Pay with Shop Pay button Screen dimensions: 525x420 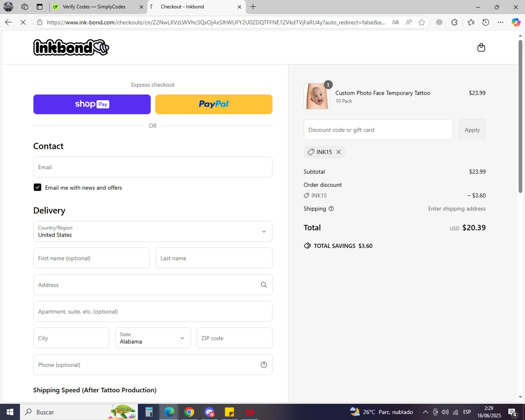[92, 104]
